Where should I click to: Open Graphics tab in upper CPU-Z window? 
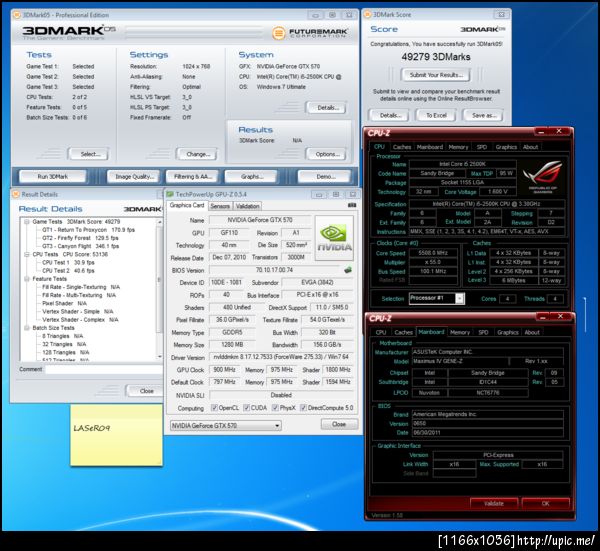[x=506, y=147]
